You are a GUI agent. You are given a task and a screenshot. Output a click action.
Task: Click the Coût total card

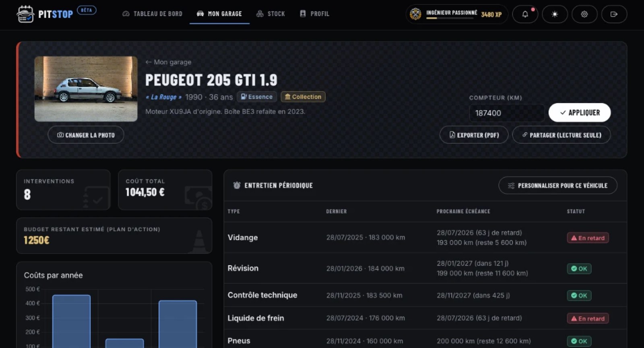[165, 190]
